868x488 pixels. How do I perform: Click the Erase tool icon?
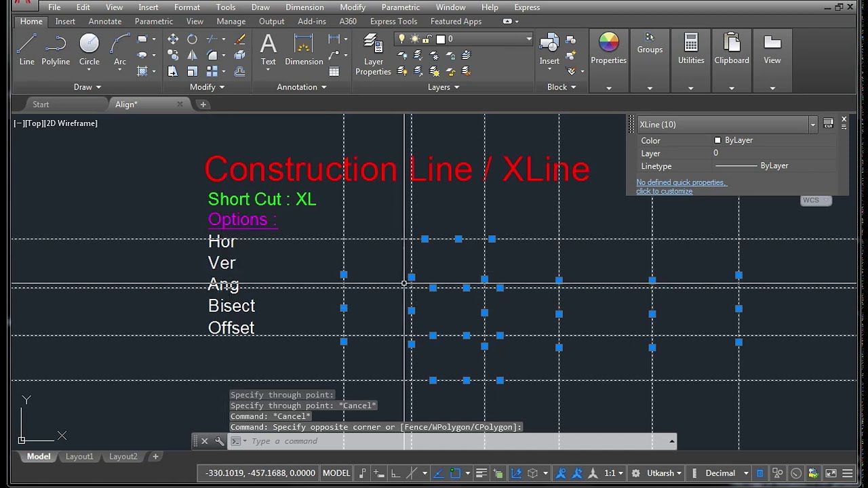point(239,39)
